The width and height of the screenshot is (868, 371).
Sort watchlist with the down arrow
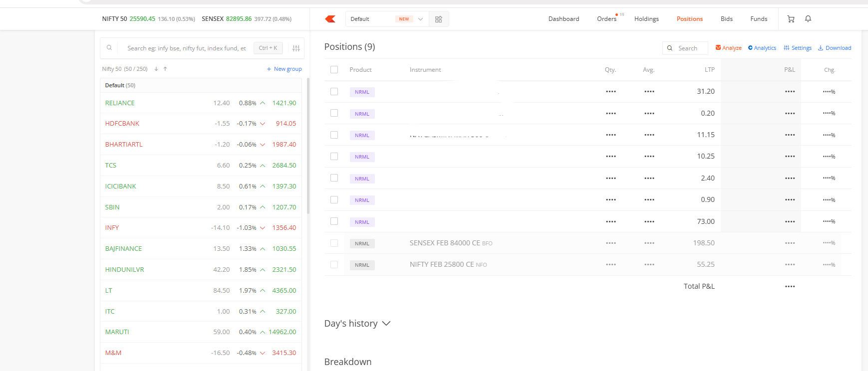pyautogui.click(x=156, y=69)
